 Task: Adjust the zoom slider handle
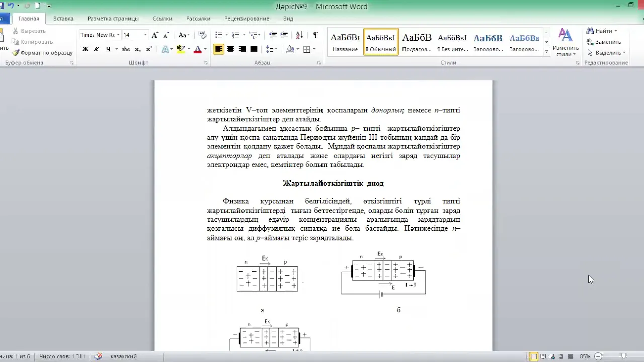[624, 356]
